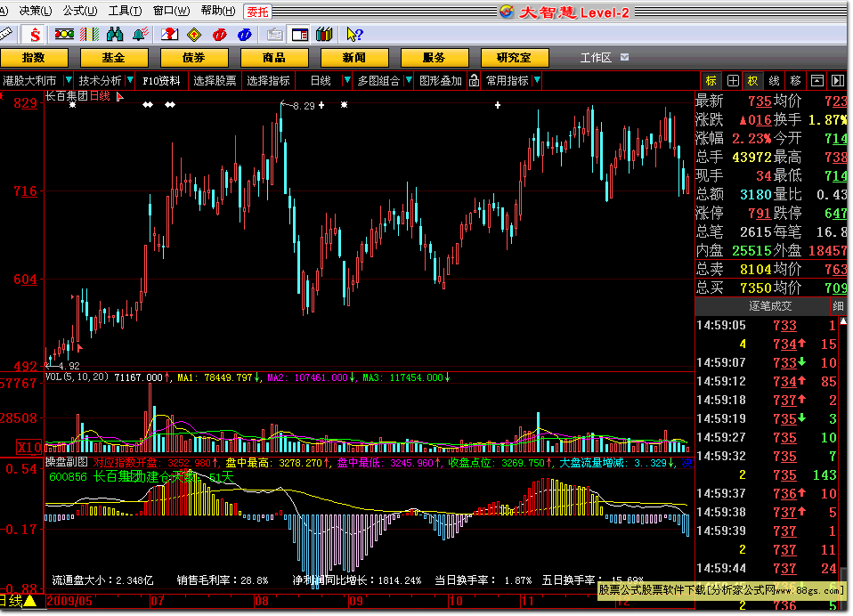
Task: Click the F10资料 button
Action: pos(161,80)
